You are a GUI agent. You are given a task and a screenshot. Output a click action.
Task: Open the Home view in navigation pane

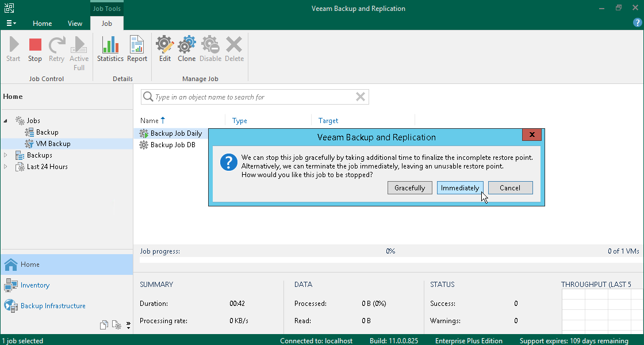pyautogui.click(x=67, y=264)
